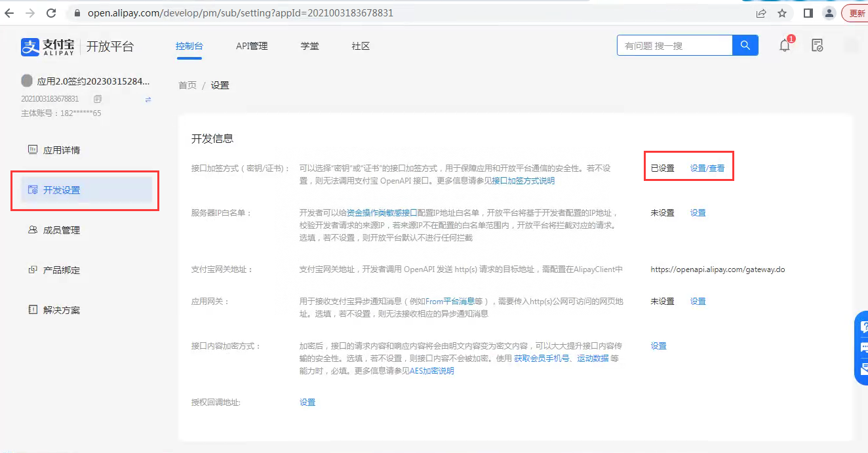
Task: Reload the page with the refresh icon
Action: click(51, 13)
